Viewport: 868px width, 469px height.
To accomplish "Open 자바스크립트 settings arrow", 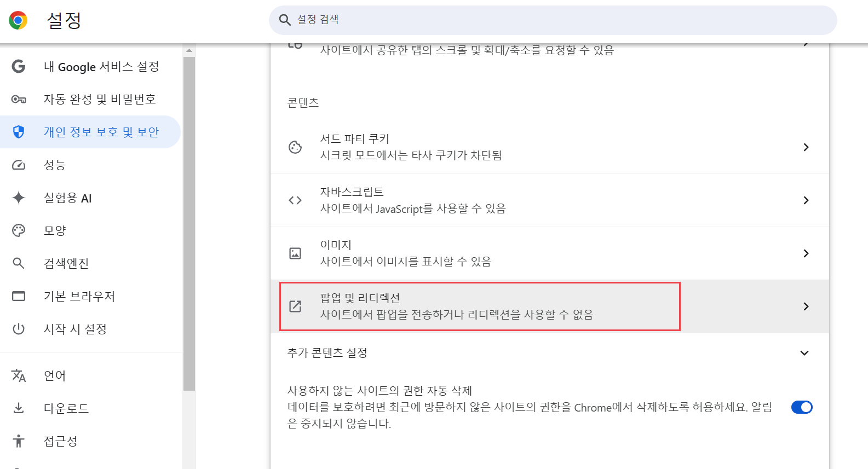I will coord(806,200).
